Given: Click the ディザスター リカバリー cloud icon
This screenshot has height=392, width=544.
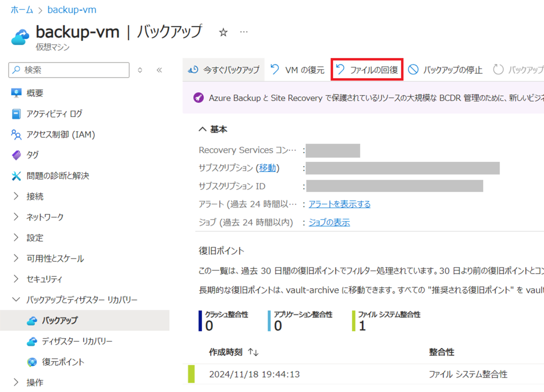Looking at the screenshot, I should [x=32, y=341].
